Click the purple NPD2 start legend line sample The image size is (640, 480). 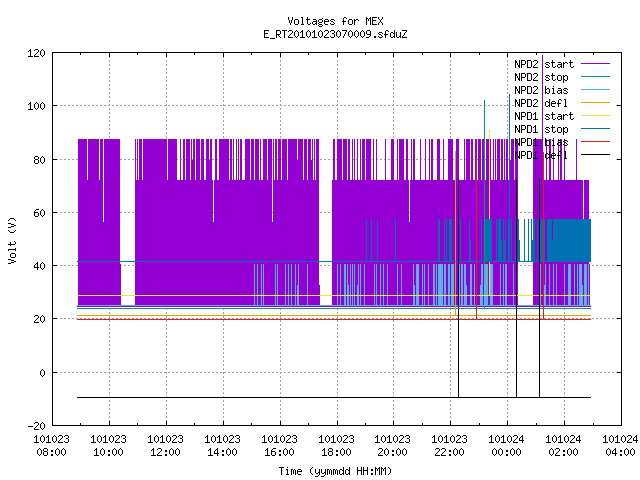(x=596, y=64)
